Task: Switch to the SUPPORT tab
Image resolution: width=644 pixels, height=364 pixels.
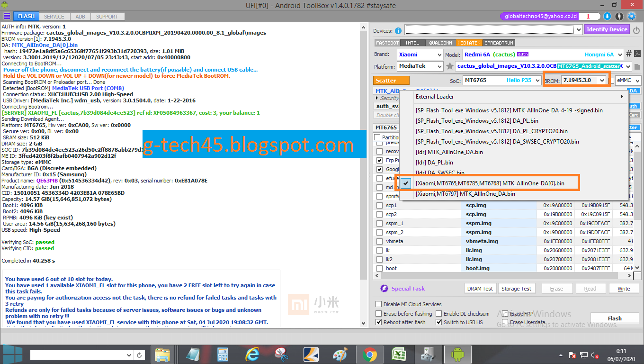Action: pyautogui.click(x=107, y=16)
